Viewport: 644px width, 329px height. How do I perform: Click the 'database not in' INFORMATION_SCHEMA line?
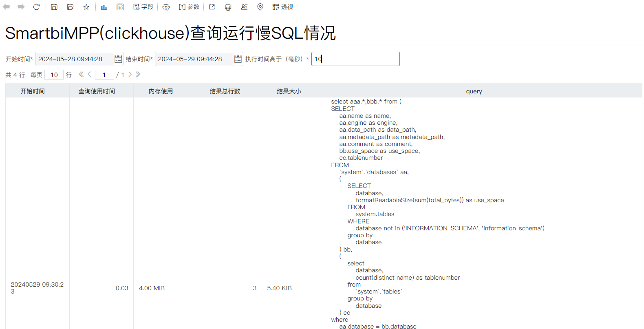tap(450, 228)
